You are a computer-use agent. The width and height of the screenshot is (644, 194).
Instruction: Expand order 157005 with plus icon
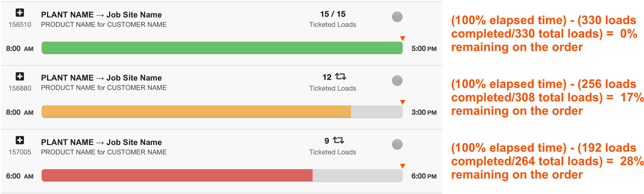click(x=20, y=140)
